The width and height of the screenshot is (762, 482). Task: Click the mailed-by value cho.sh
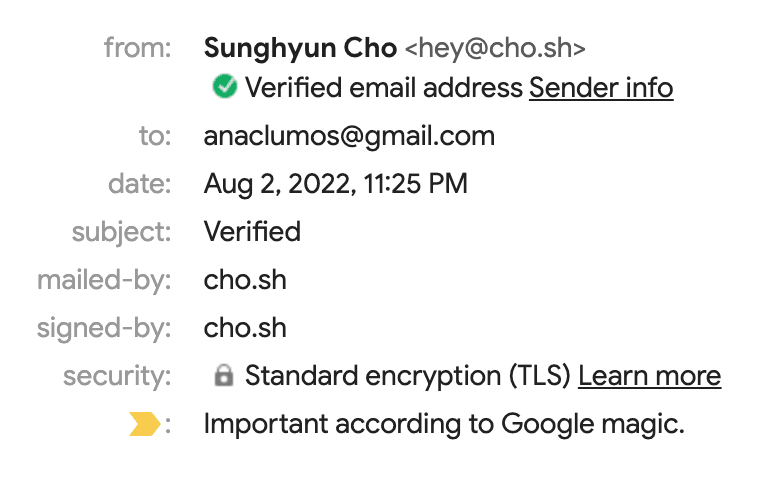(x=245, y=280)
